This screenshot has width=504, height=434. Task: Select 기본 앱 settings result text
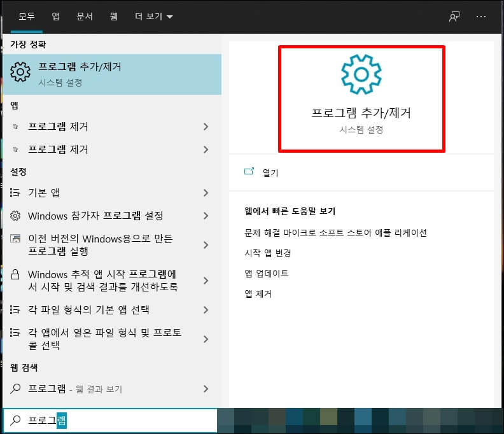44,193
